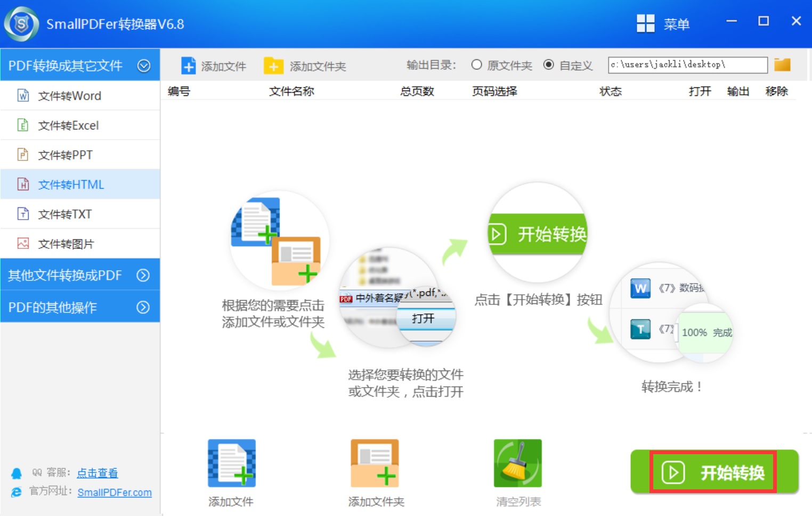Click the large 添加文件 icon at bottom
The height and width of the screenshot is (516, 812).
click(x=232, y=463)
